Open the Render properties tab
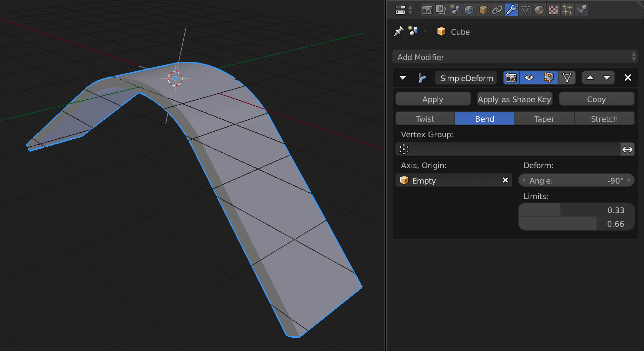This screenshot has width=644, height=351. click(427, 10)
